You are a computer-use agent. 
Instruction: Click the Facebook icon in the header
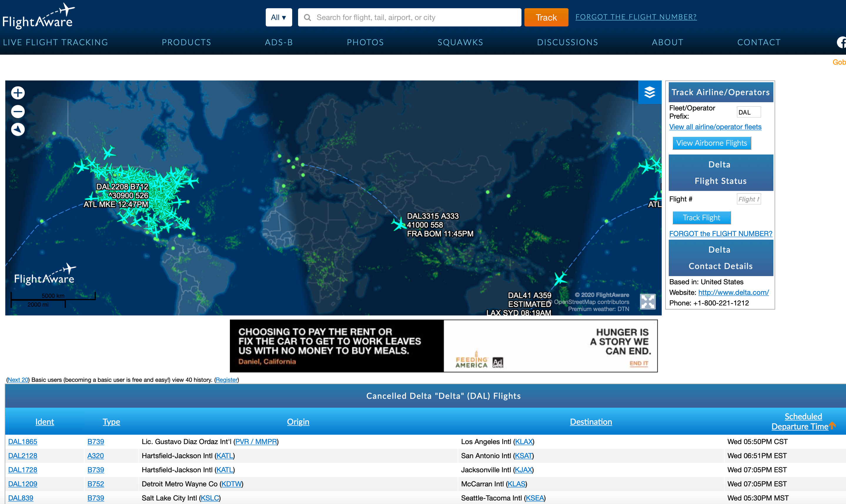(842, 42)
